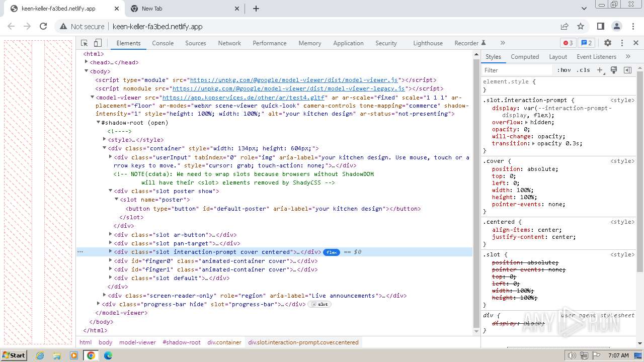Open the Security tab
644x362 pixels.
386,43
